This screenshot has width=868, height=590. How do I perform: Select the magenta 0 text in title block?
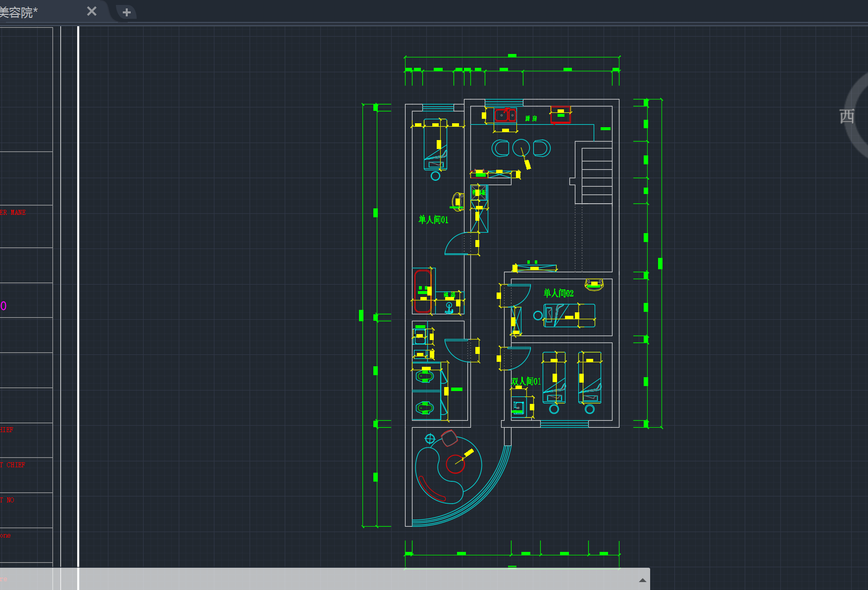[3, 306]
